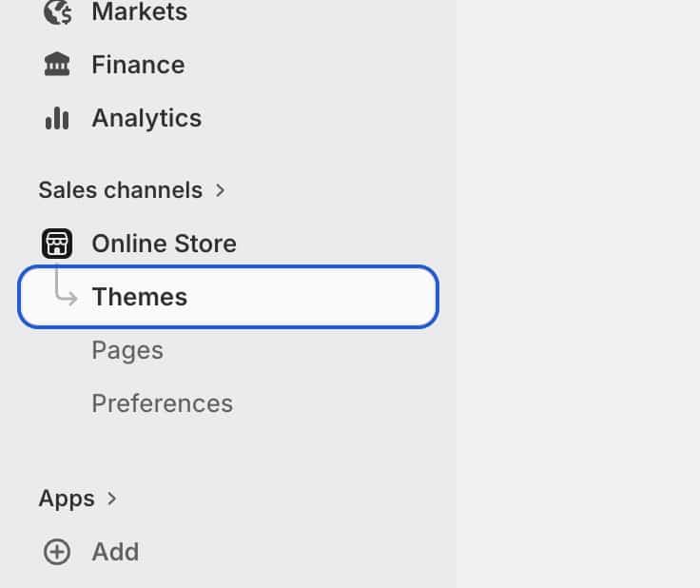700x588 pixels.
Task: Click the Finance bank building icon
Action: (57, 65)
